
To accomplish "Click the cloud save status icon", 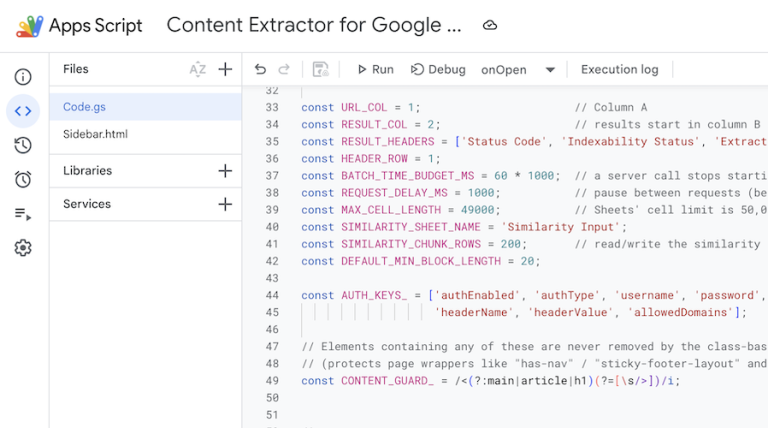I will pyautogui.click(x=490, y=25).
